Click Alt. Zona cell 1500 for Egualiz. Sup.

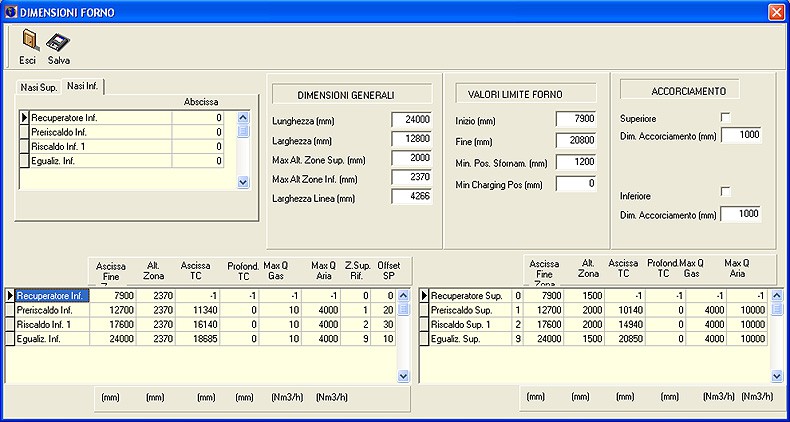(584, 339)
